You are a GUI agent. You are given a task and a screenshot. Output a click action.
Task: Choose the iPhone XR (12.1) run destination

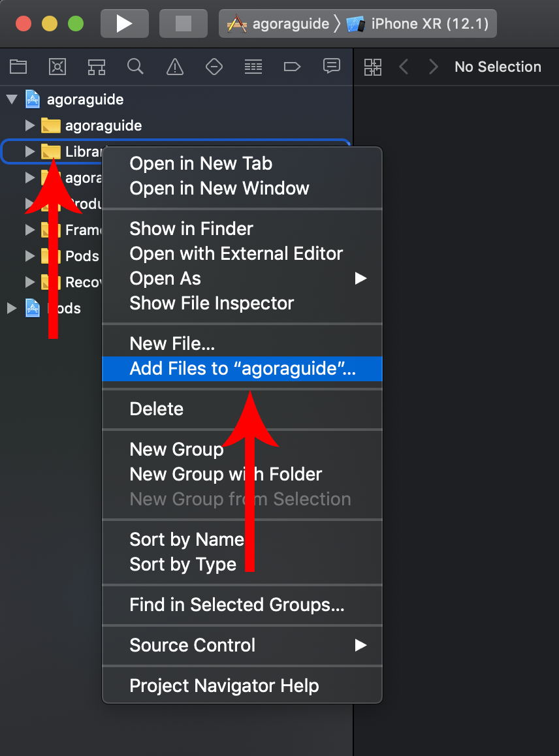point(418,24)
